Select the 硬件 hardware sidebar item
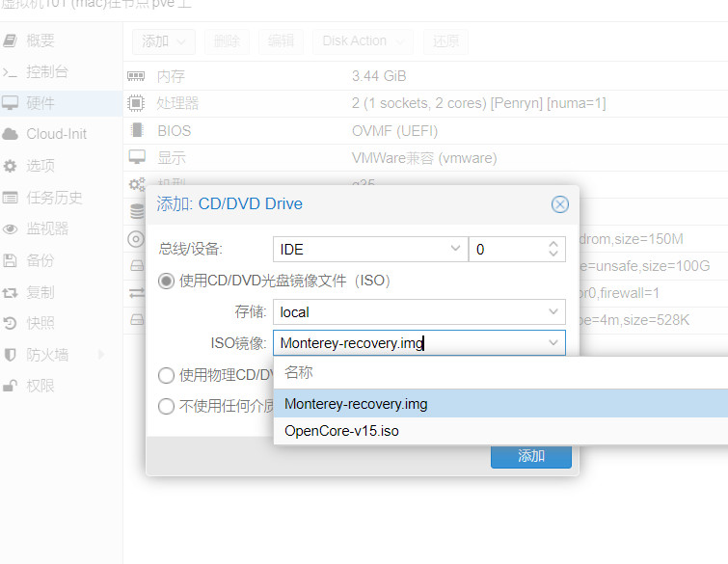 (61, 103)
